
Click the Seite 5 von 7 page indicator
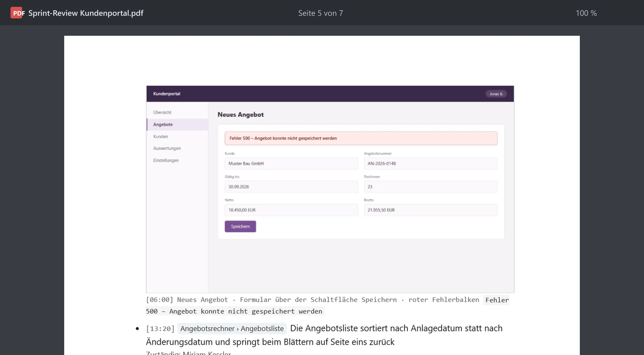click(x=320, y=13)
